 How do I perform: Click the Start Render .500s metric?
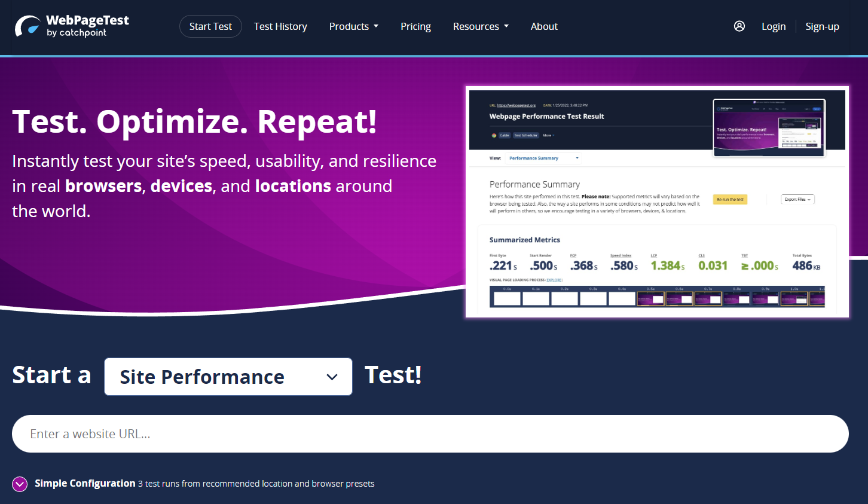click(543, 264)
